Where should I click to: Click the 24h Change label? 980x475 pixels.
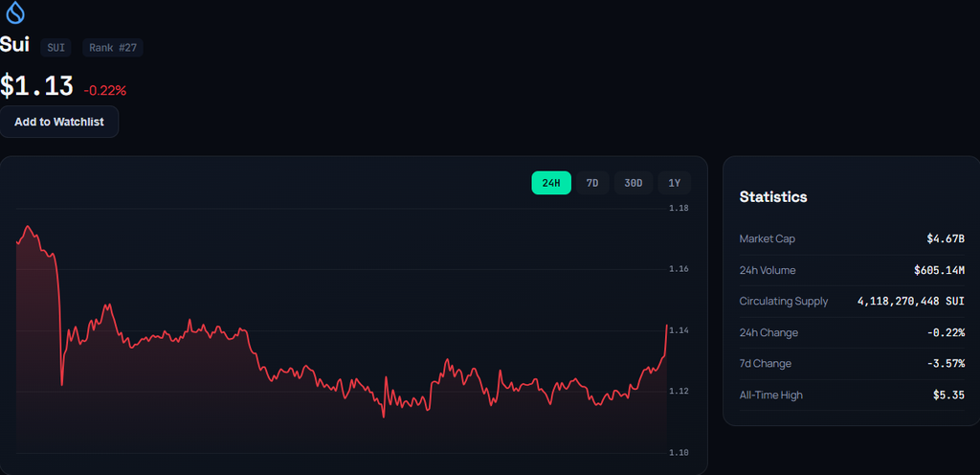pyautogui.click(x=768, y=332)
